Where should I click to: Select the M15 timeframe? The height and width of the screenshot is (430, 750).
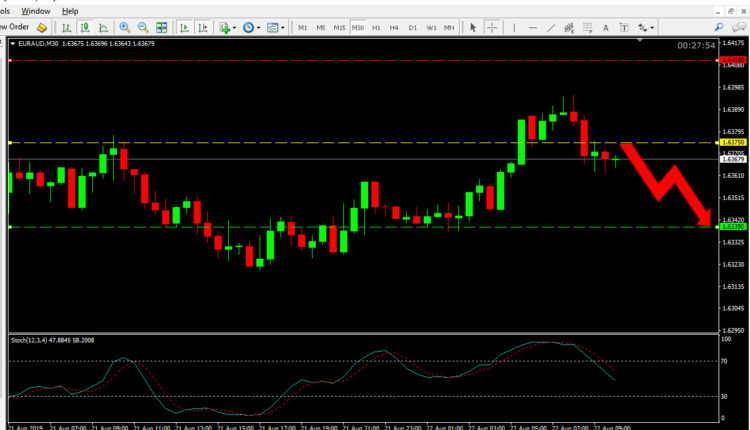coord(339,28)
